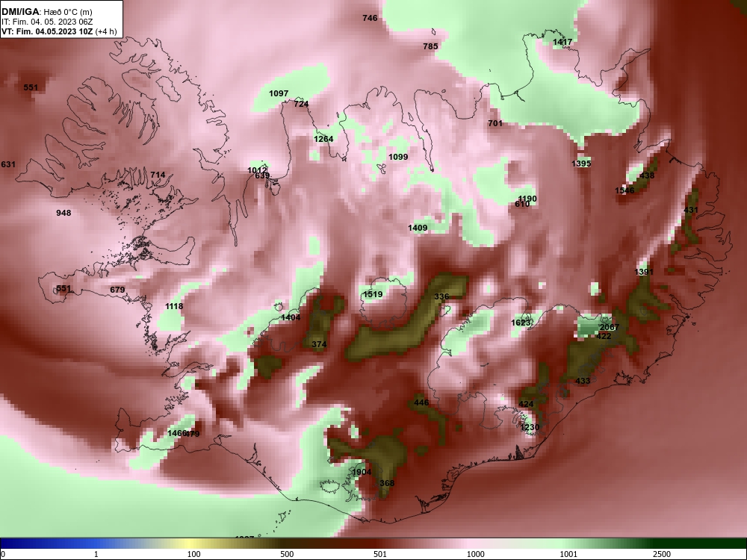This screenshot has width=747, height=560.
Task: Click the 724 value label
Action: (x=301, y=103)
